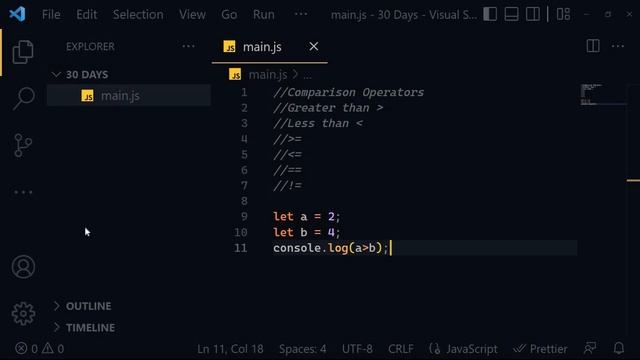Open the Run menu
The image size is (640, 360).
point(263,15)
